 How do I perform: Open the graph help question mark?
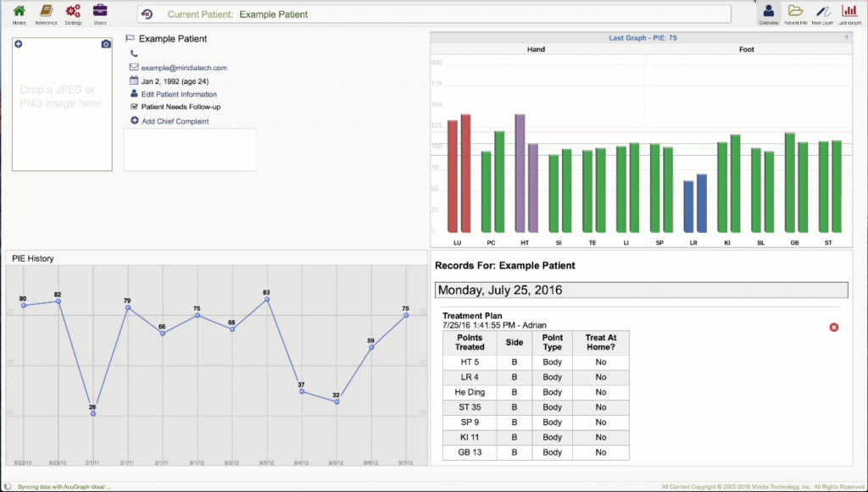click(x=846, y=38)
